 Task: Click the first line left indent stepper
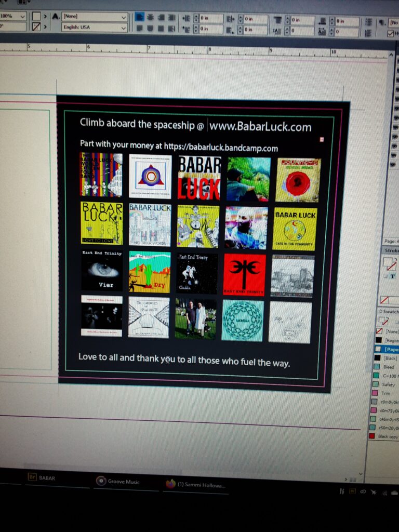point(196,29)
